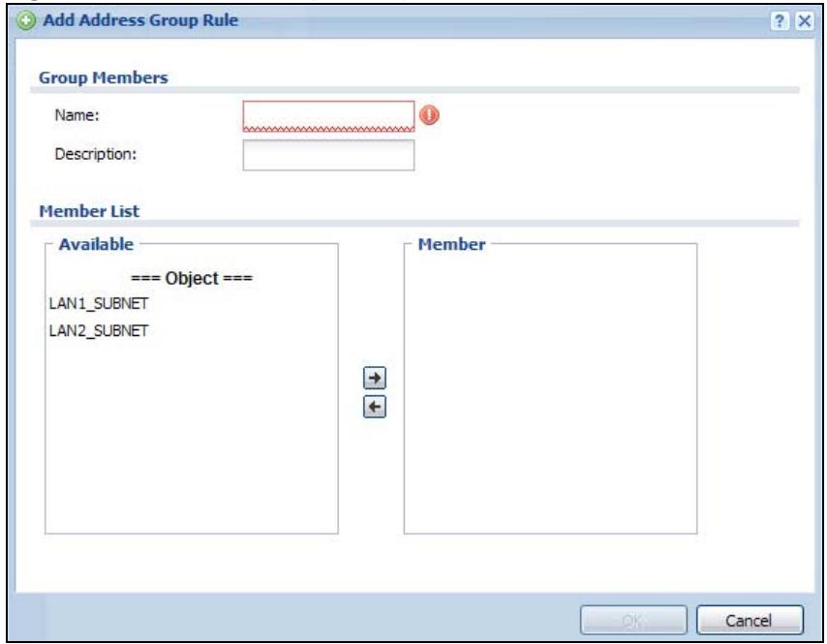827x644 pixels.
Task: Open help with the question mark icon
Action: 780,21
